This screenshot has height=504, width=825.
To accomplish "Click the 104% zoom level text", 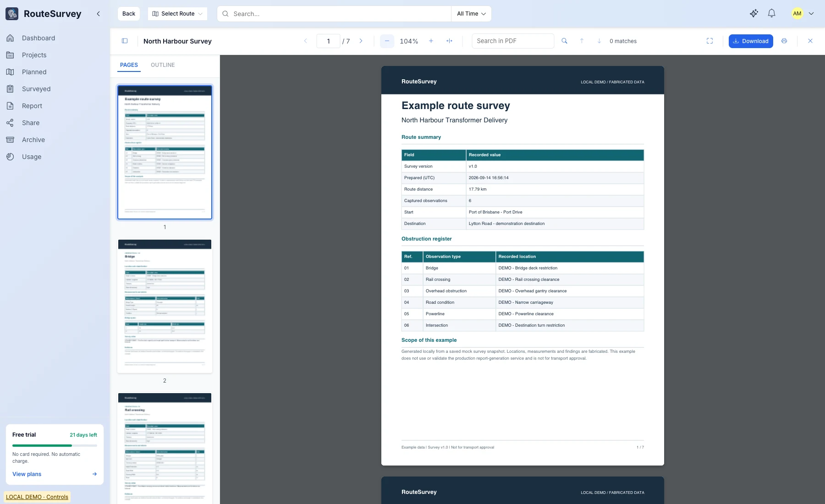I will click(409, 41).
